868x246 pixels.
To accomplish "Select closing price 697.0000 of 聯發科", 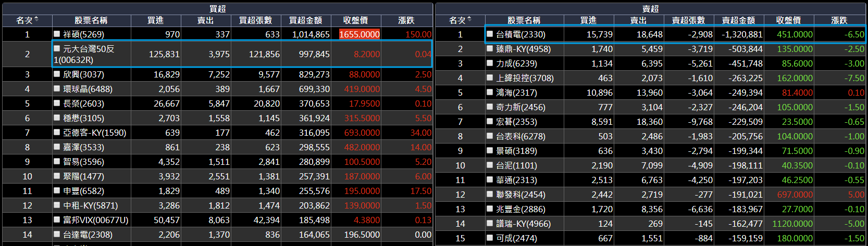I will tap(795, 195).
